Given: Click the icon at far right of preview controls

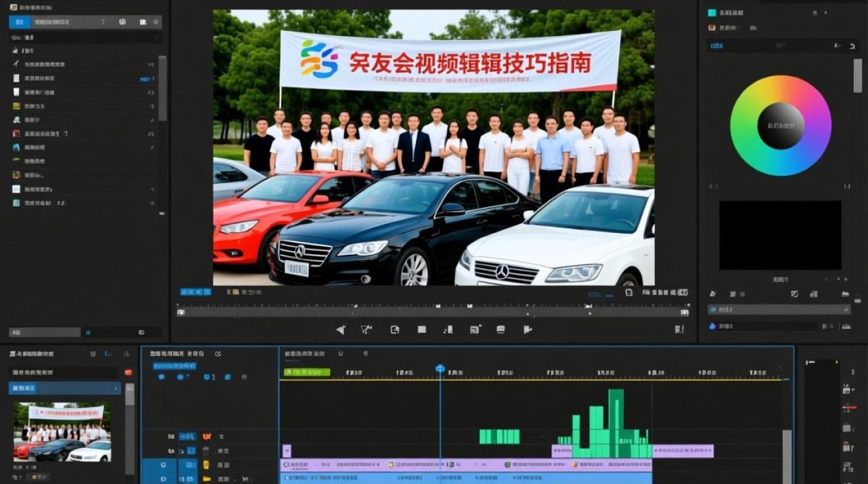Looking at the screenshot, I should 679,329.
